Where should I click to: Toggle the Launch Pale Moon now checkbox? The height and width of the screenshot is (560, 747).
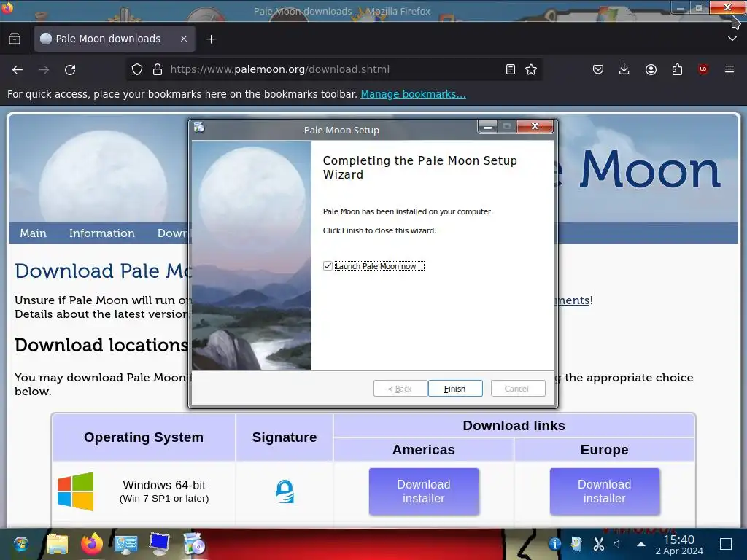[x=328, y=265]
